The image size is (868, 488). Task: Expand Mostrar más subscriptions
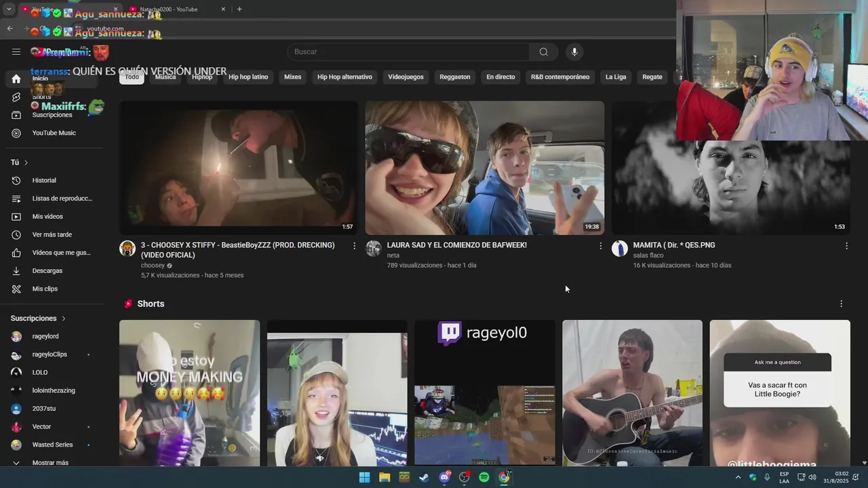point(52,463)
